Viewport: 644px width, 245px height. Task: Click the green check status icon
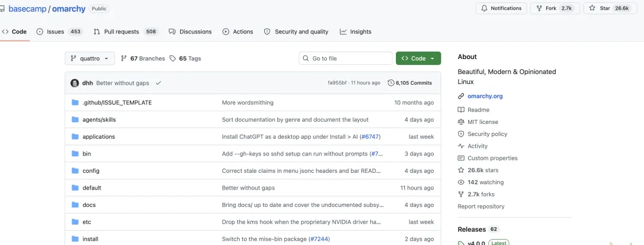[x=158, y=83]
